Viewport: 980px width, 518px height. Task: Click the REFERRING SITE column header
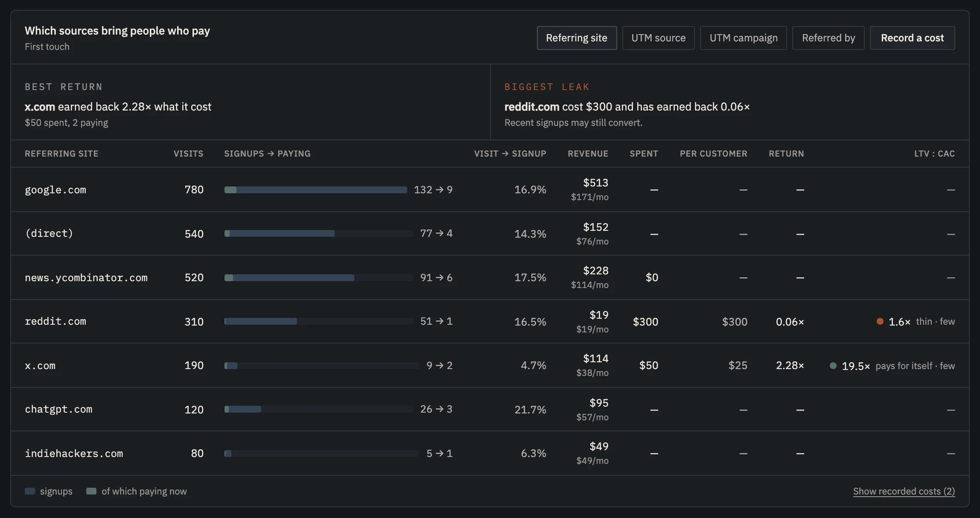[x=61, y=154]
